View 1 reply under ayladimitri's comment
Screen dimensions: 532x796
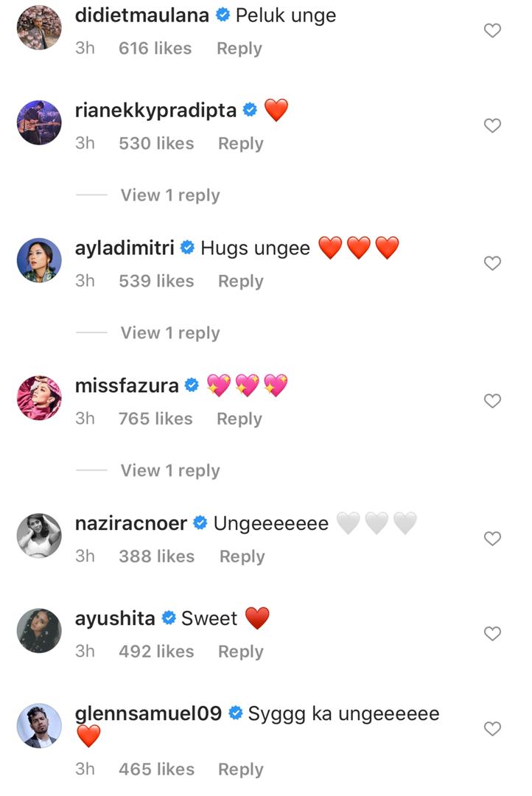click(x=170, y=333)
